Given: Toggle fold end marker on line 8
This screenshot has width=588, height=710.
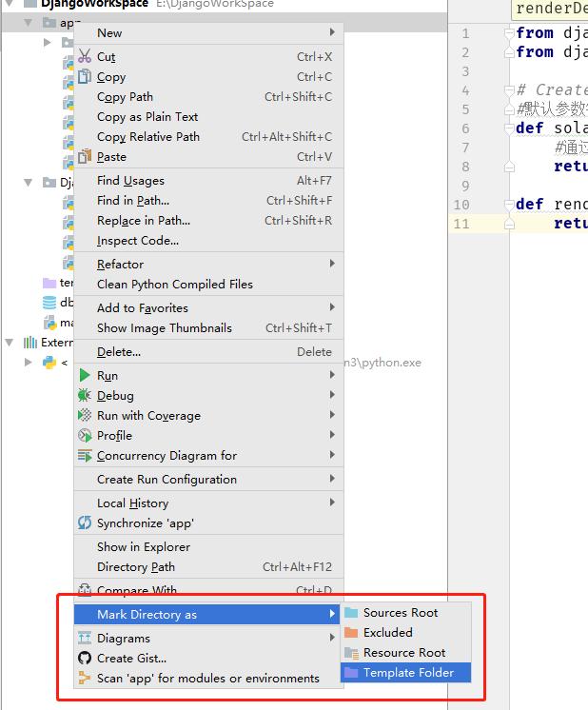Looking at the screenshot, I should 509,168.
